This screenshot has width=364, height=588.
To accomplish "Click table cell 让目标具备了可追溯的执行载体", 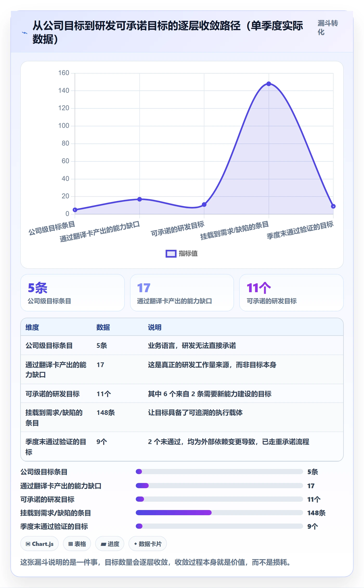I will [195, 413].
